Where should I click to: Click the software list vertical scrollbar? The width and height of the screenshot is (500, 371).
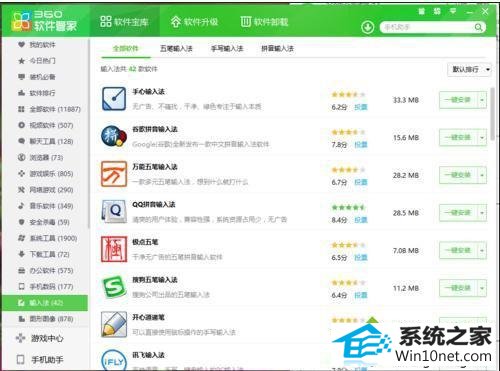click(493, 114)
